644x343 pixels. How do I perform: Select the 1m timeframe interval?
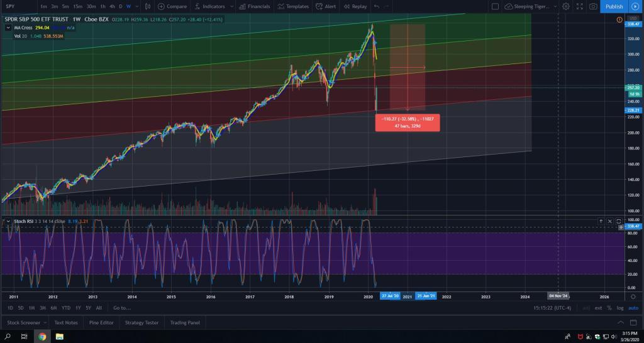[x=43, y=6]
